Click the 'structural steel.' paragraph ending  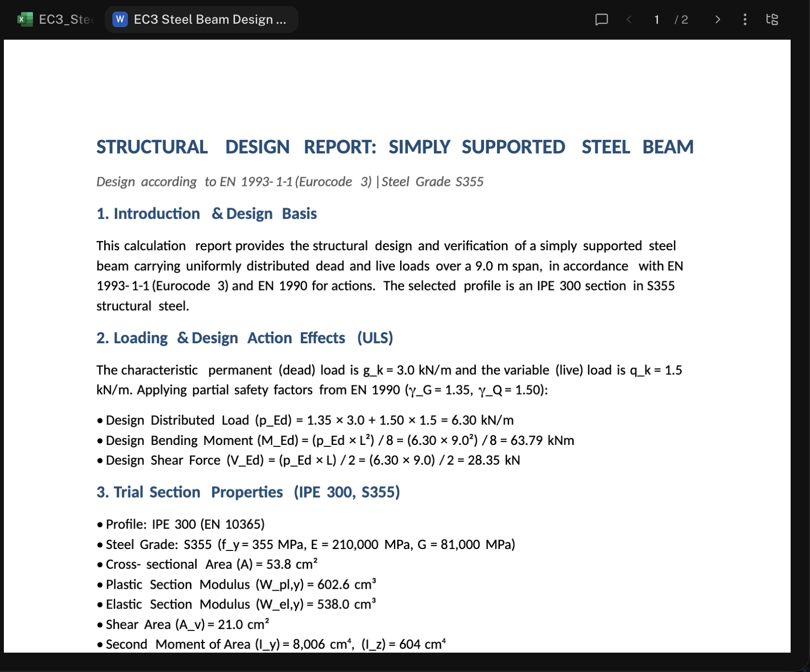(x=143, y=306)
